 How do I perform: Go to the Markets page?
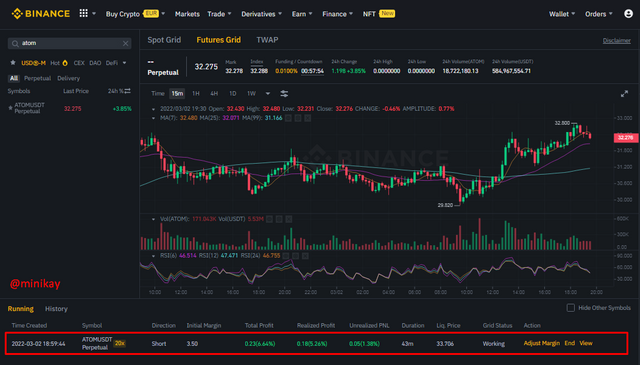tap(187, 14)
